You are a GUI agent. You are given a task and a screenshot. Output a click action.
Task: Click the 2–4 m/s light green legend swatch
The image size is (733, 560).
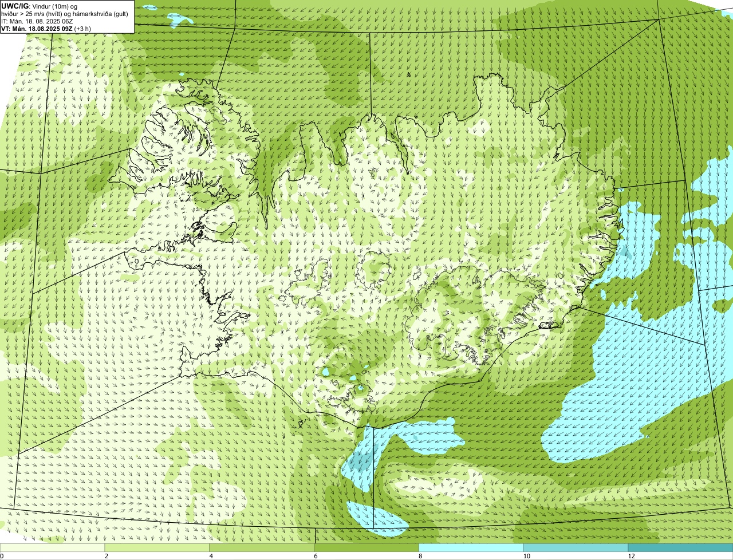coord(158,547)
